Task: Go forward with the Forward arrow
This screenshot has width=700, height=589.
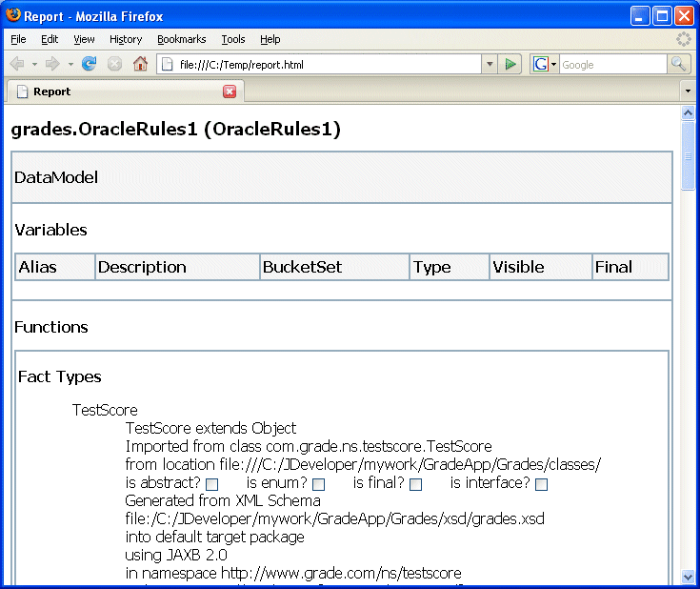Action: pyautogui.click(x=52, y=64)
